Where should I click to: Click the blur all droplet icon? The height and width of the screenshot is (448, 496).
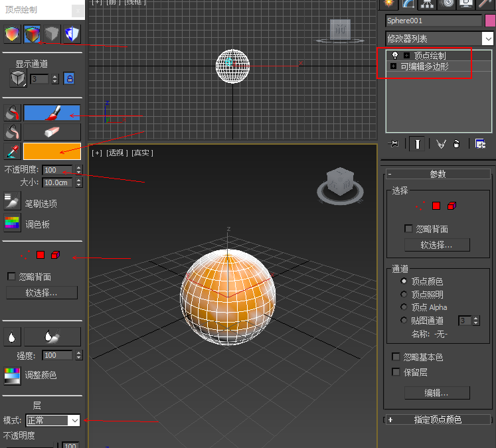tap(13, 337)
